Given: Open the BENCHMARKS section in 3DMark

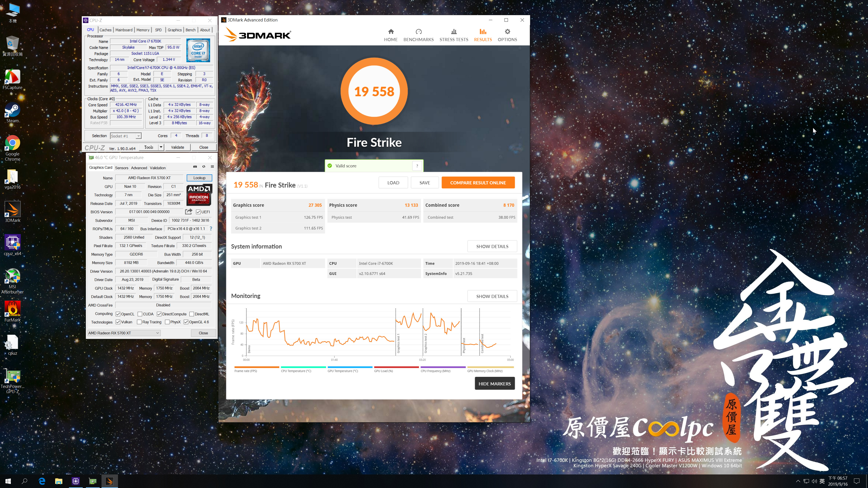Looking at the screenshot, I should tap(418, 35).
